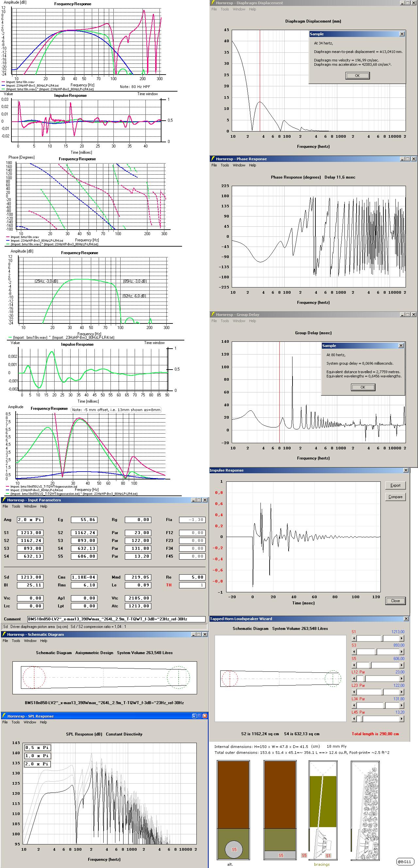This screenshot has height=868, width=418.
Task: Close the Sample dialog in Diaphragm Displacement
Action: pos(402,34)
